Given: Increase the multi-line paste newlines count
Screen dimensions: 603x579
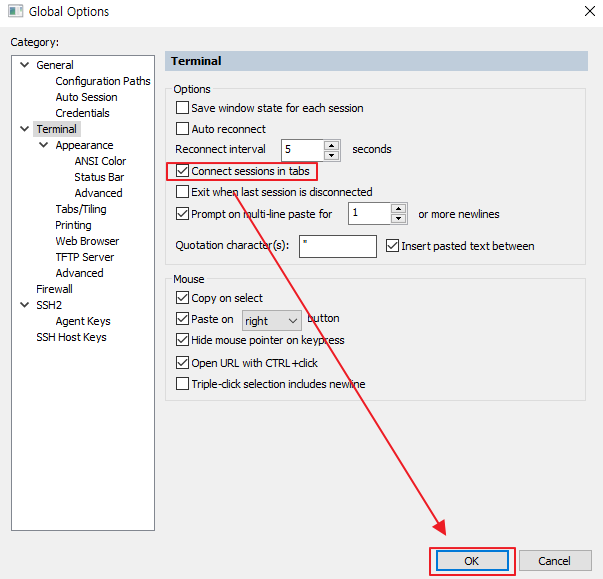Looking at the screenshot, I should pyautogui.click(x=398, y=209).
